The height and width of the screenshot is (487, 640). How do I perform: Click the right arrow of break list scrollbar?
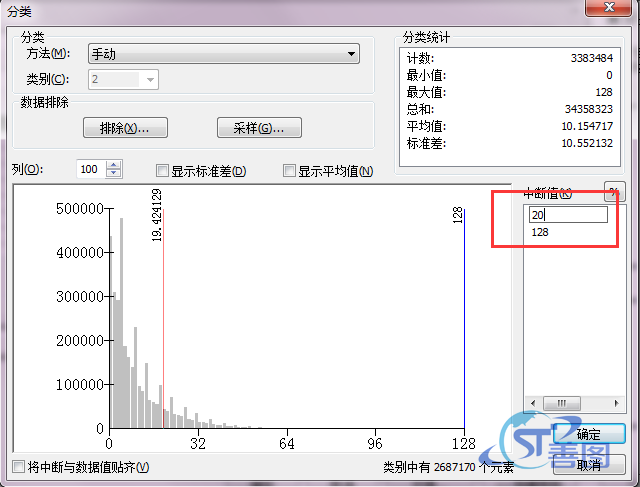tap(616, 403)
